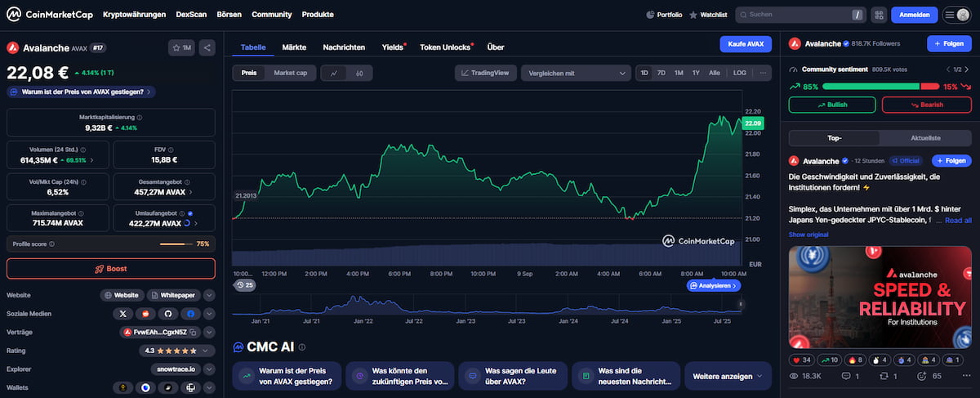Open the GitHub social link

(168, 313)
